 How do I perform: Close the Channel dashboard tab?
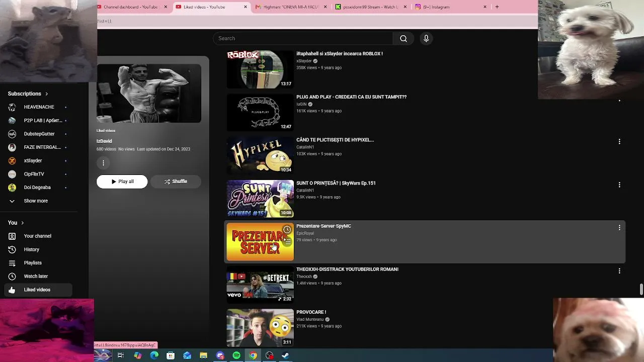click(165, 7)
